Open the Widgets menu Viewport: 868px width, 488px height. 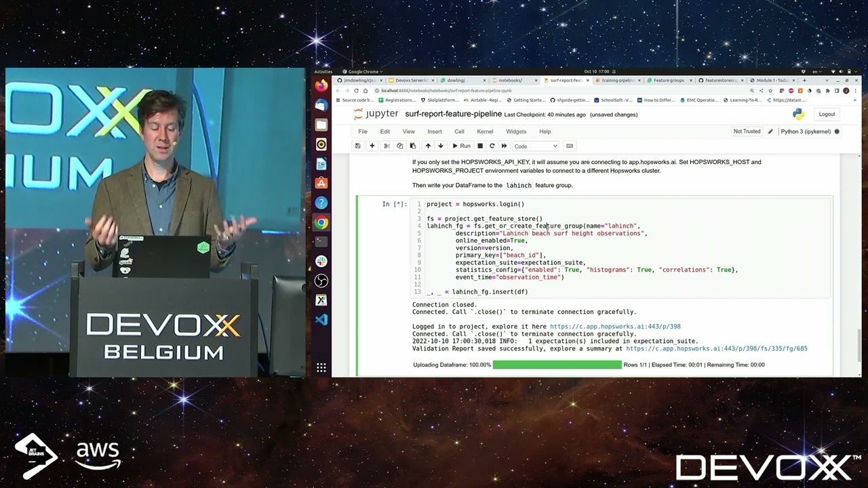[515, 131]
